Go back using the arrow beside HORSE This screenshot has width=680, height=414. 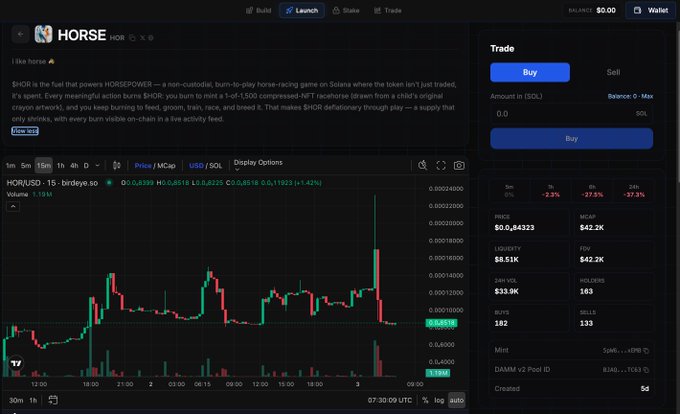coord(20,34)
